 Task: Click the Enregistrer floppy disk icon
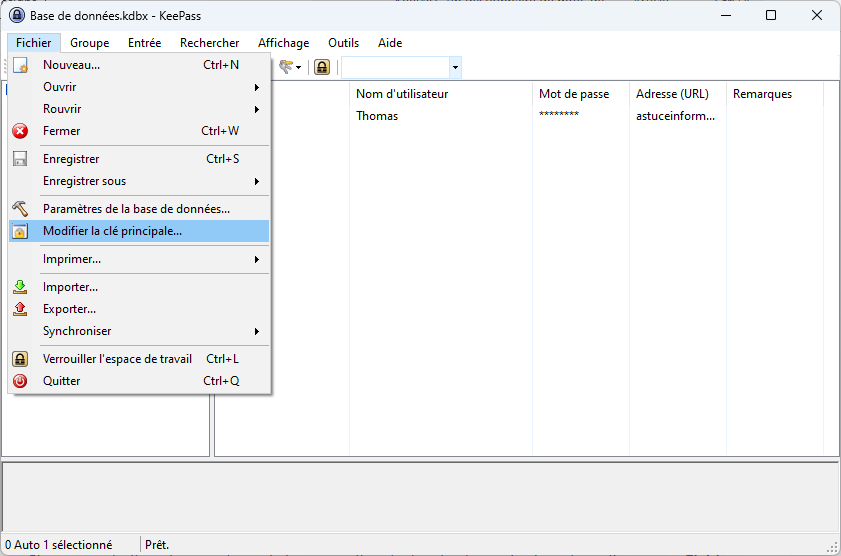[x=20, y=159]
